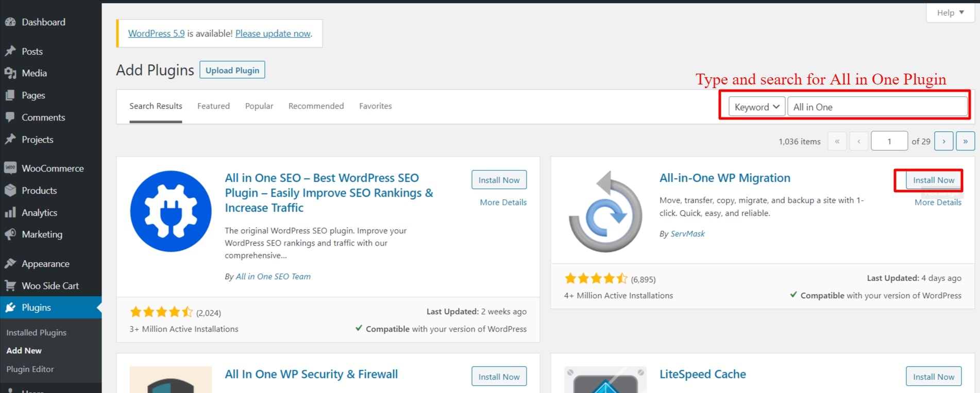
Task: Click the Media icon in sidebar
Action: click(x=10, y=73)
